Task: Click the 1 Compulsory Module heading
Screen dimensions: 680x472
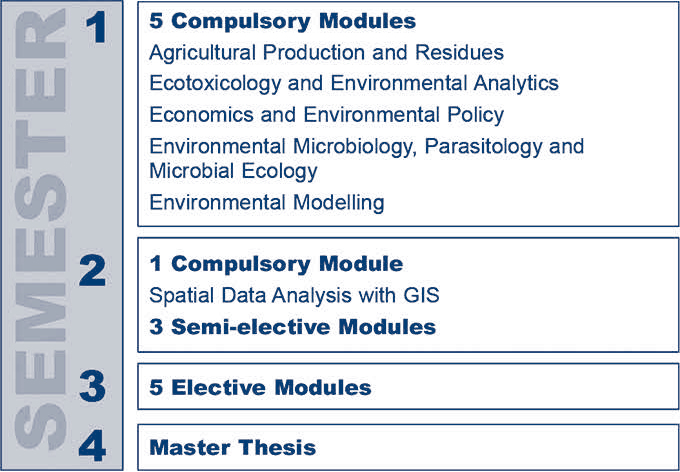Action: coord(276,264)
